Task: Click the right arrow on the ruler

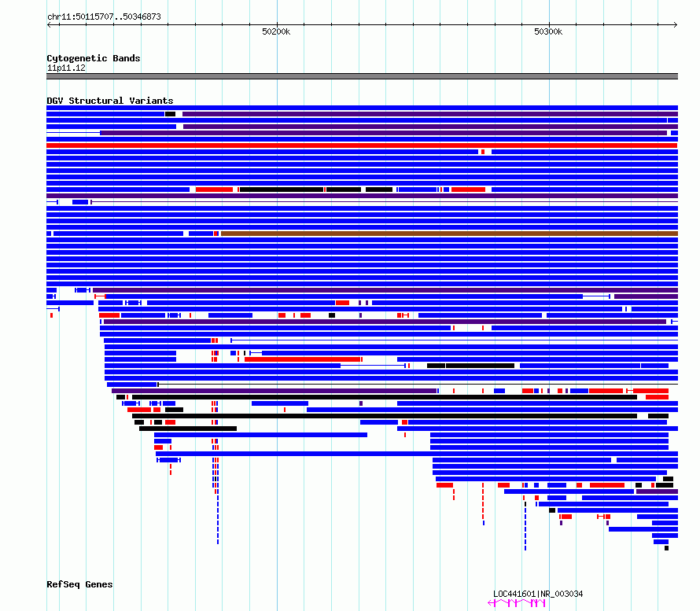Action: [676, 24]
